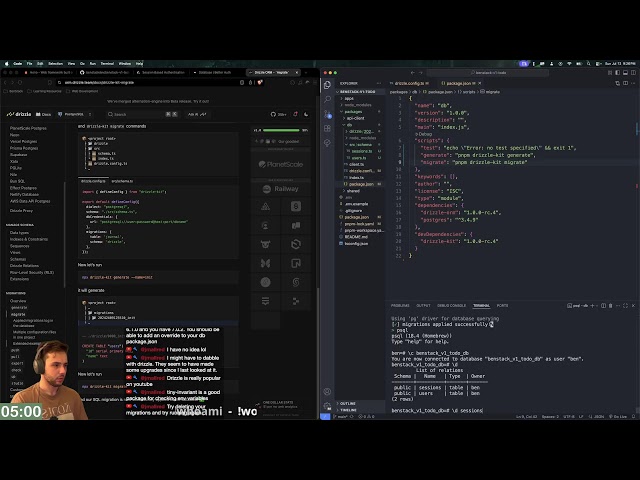
Task: Toggle VS Code secondary side bar layout button
Action: tap(633, 73)
